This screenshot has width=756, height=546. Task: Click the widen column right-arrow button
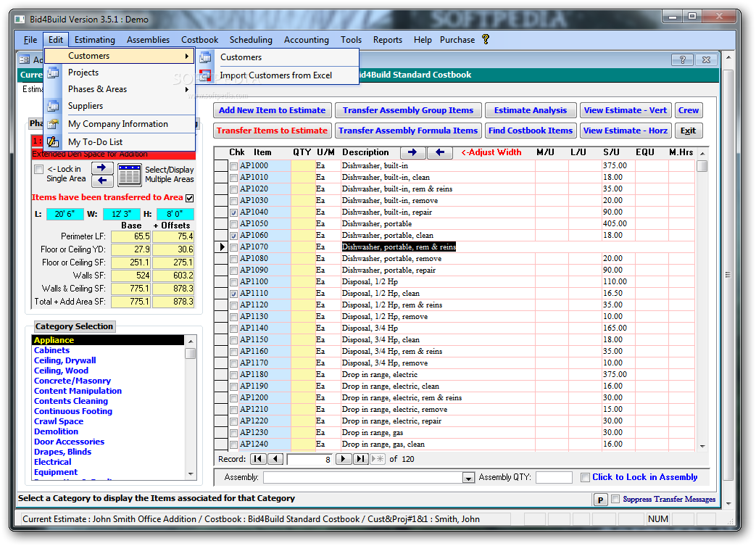(x=412, y=152)
